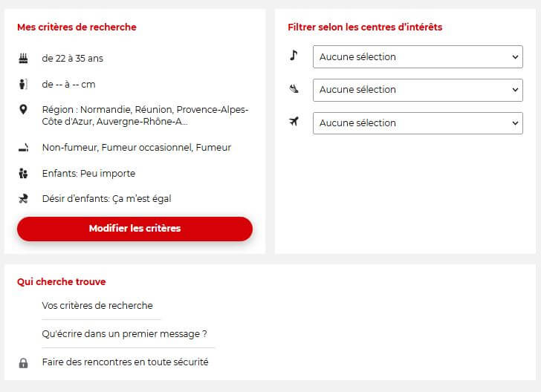Screen dimensions: 541x392
Task: Click the children family icon
Action: click(23, 173)
